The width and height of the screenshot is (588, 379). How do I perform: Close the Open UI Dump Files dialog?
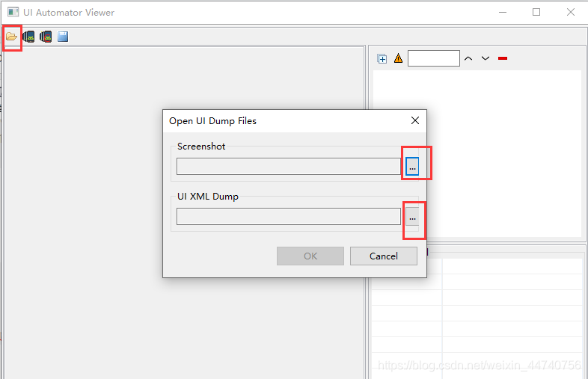coord(414,120)
